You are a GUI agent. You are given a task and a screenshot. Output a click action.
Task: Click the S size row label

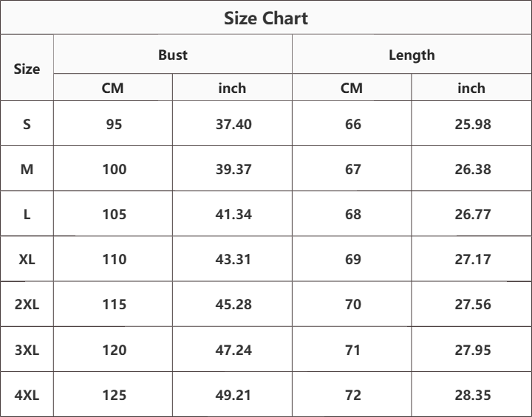(x=27, y=124)
